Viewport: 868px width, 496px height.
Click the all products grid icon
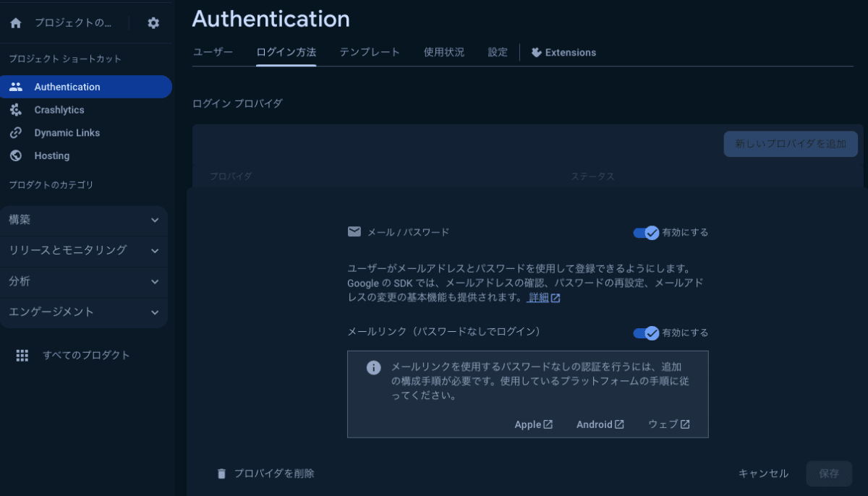(x=22, y=355)
